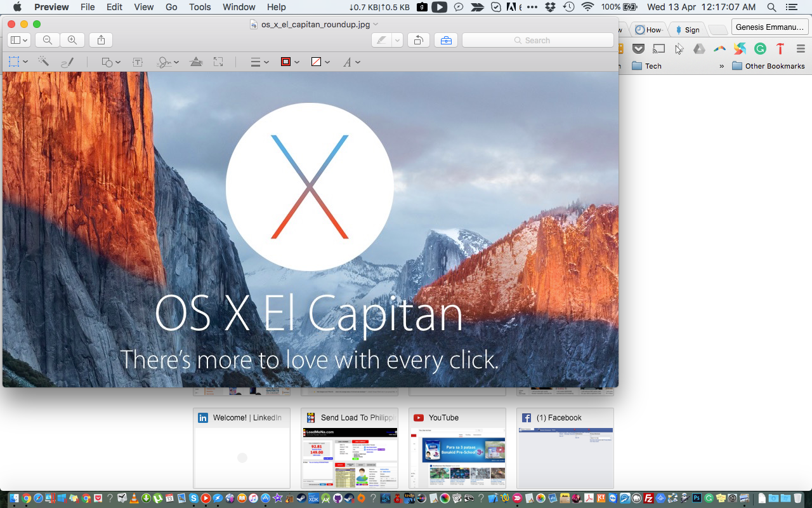Open the Border Color red swatch

click(289, 62)
